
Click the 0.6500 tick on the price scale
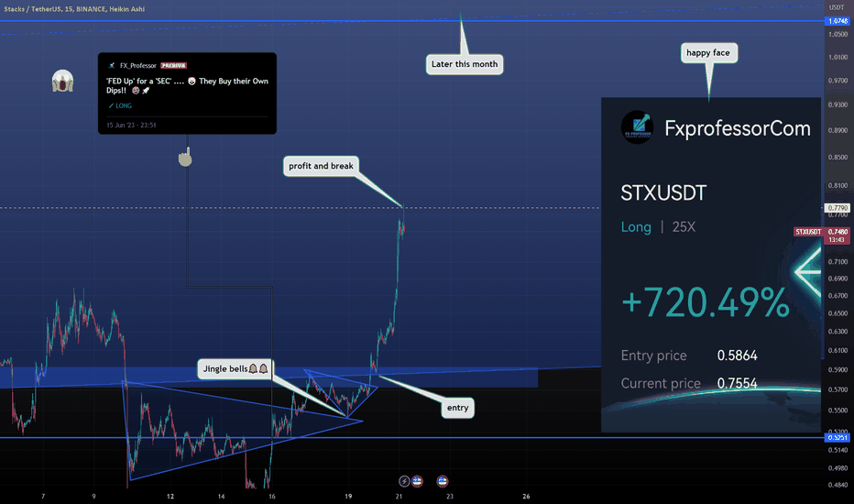(838, 313)
